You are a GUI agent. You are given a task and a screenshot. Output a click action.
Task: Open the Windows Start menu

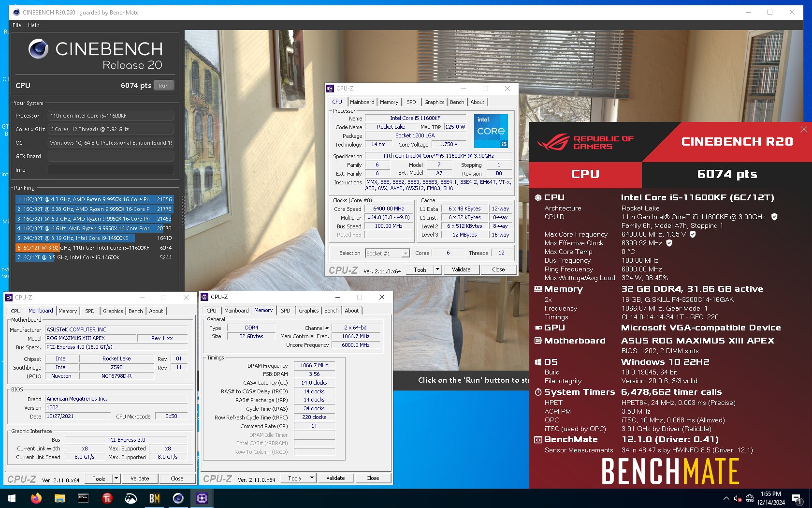[12, 498]
